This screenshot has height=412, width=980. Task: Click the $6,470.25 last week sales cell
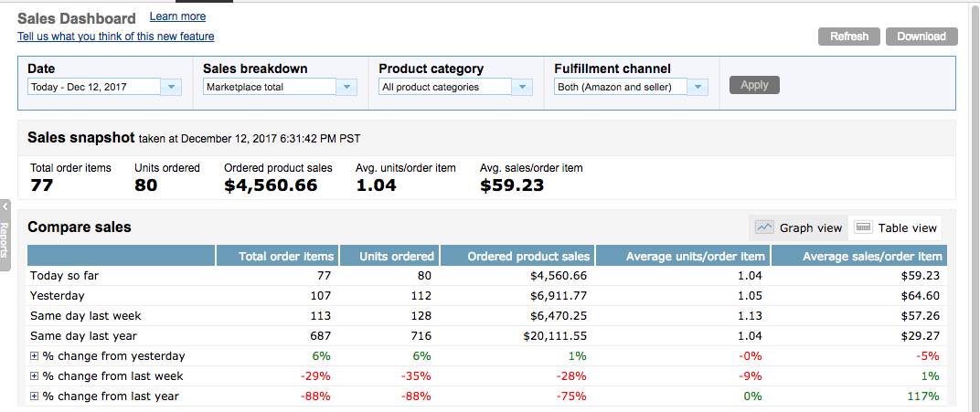pyautogui.click(x=559, y=316)
